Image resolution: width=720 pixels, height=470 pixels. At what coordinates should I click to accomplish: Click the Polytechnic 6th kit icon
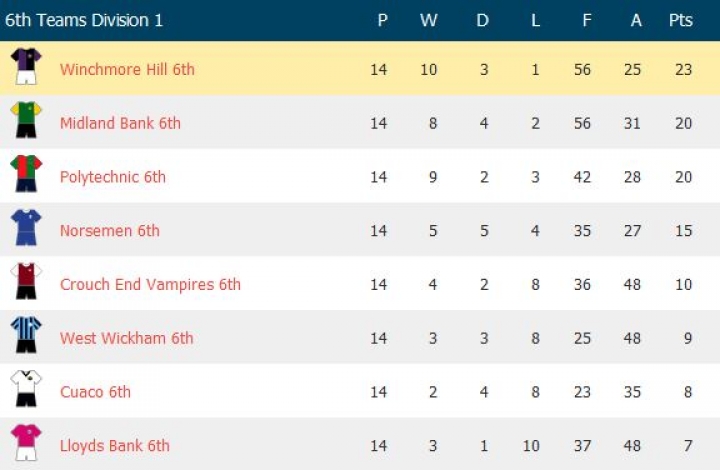(26, 174)
